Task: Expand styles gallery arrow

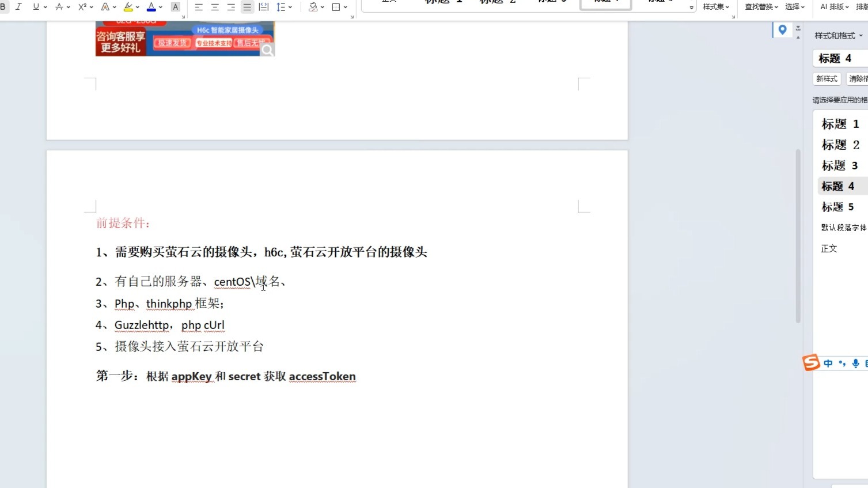Action: [x=691, y=7]
